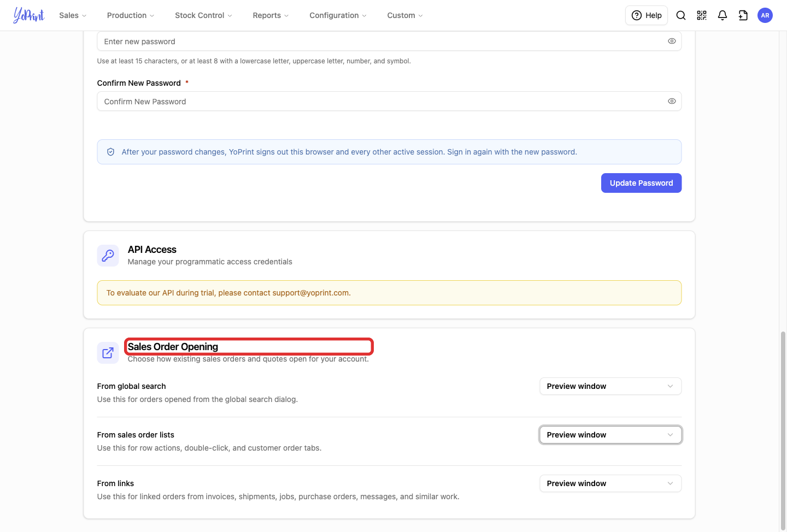The width and height of the screenshot is (787, 532).
Task: Click the password change sign-out notice text
Action: [349, 152]
